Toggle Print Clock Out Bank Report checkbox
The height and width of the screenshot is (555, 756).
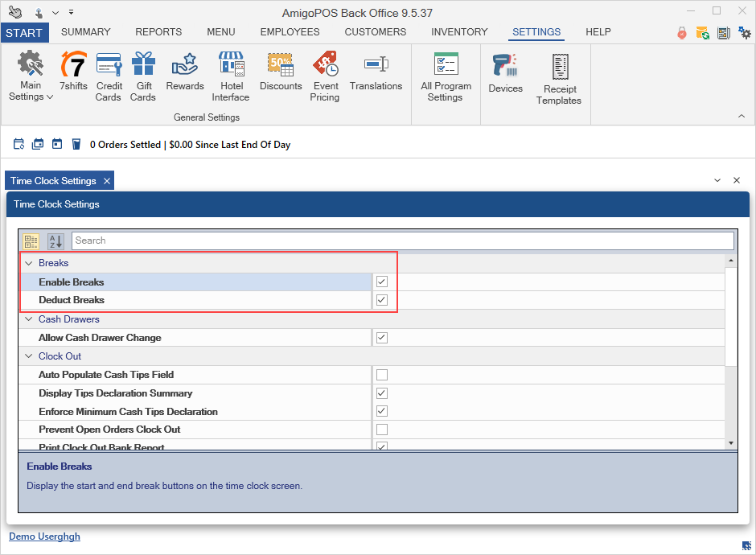click(382, 446)
